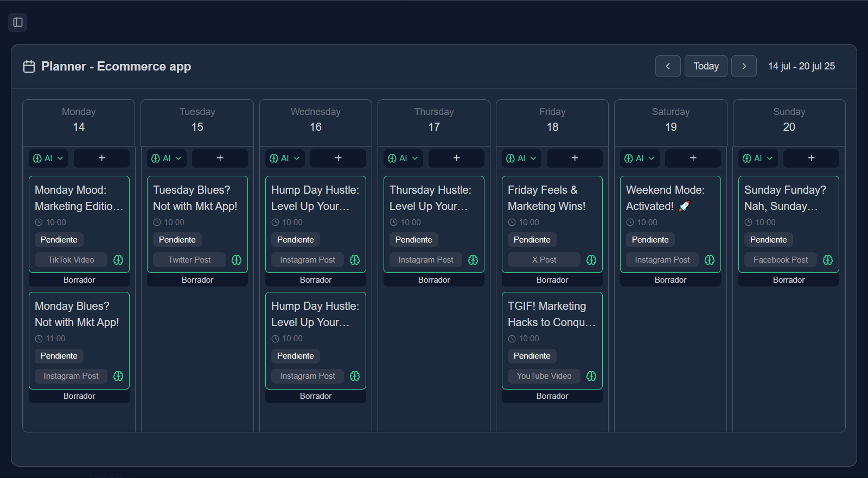Add new post on Monday with plus
Screen dimensions: 868x478
[101, 158]
